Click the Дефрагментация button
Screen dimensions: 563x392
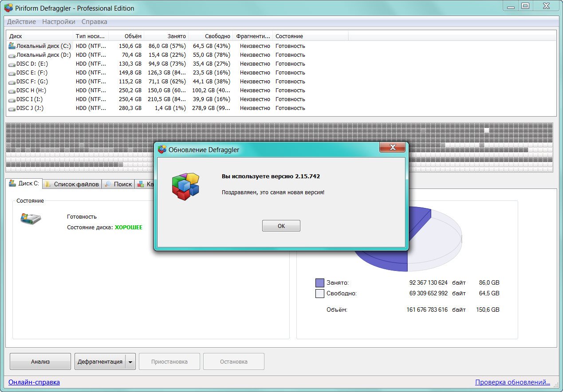(100, 362)
